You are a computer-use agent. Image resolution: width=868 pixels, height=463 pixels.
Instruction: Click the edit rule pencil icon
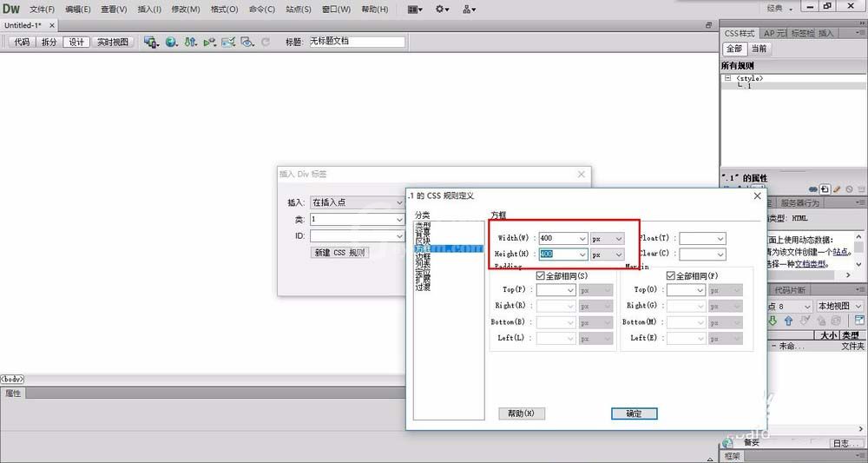(837, 189)
